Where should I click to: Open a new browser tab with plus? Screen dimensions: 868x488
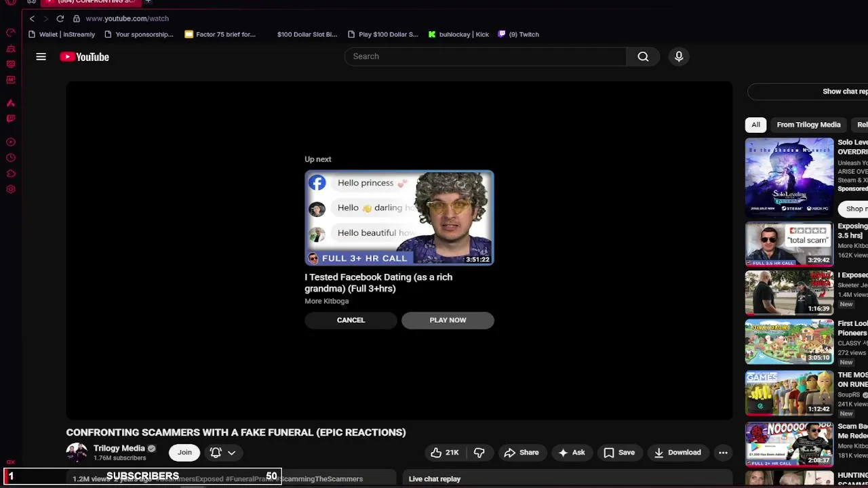pos(147,2)
